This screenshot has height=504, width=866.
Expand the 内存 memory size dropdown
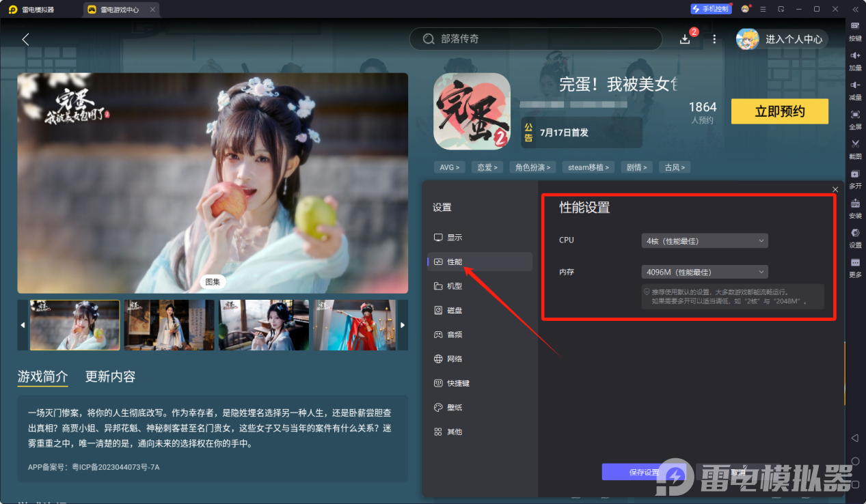pyautogui.click(x=704, y=271)
